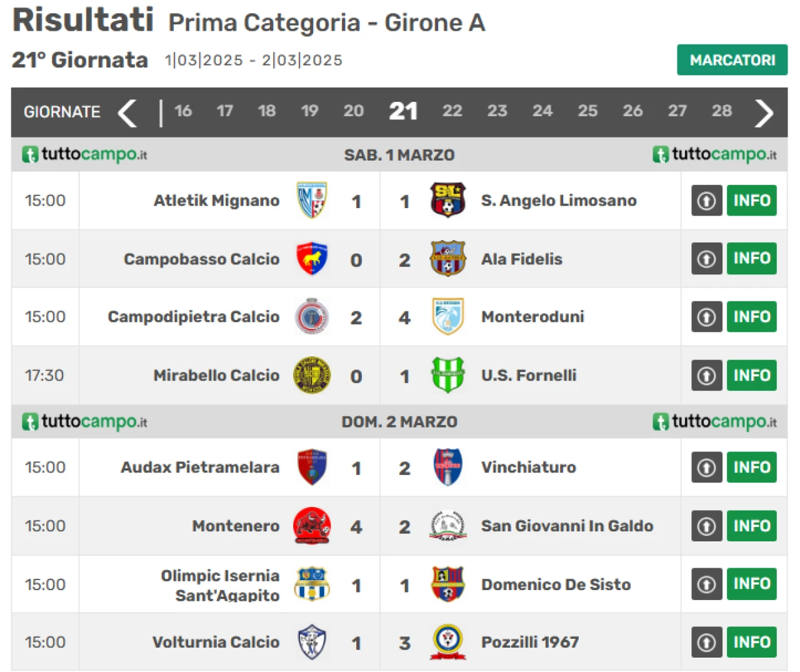
Task: Click the U.S. Fornelli green striped crest
Action: 448,375
